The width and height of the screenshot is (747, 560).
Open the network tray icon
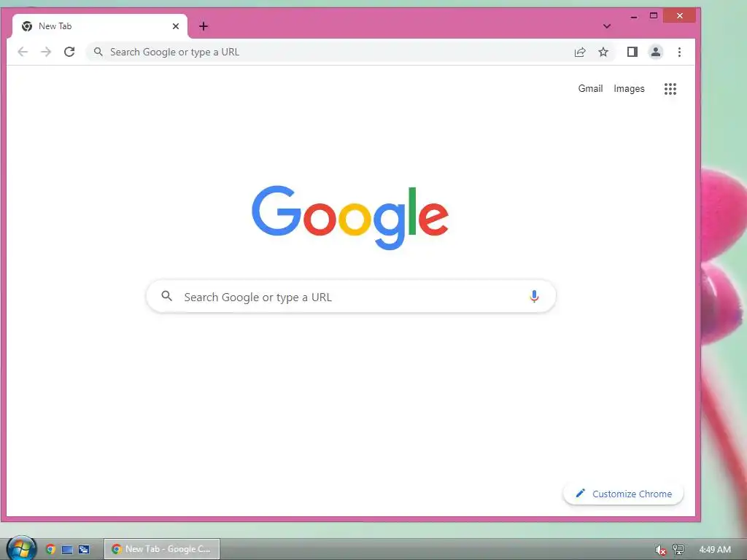click(678, 550)
